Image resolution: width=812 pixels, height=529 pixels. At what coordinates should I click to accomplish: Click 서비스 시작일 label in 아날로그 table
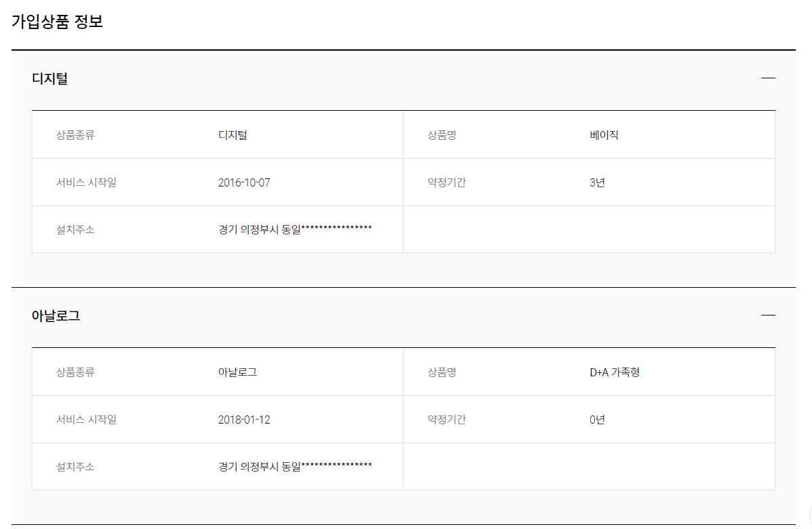(86, 420)
